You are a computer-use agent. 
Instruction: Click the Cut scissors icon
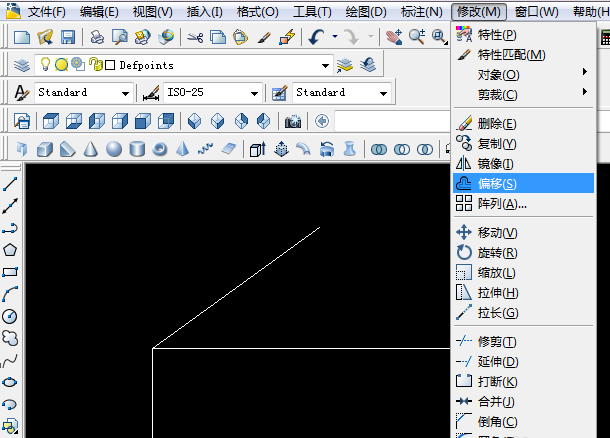[194, 37]
